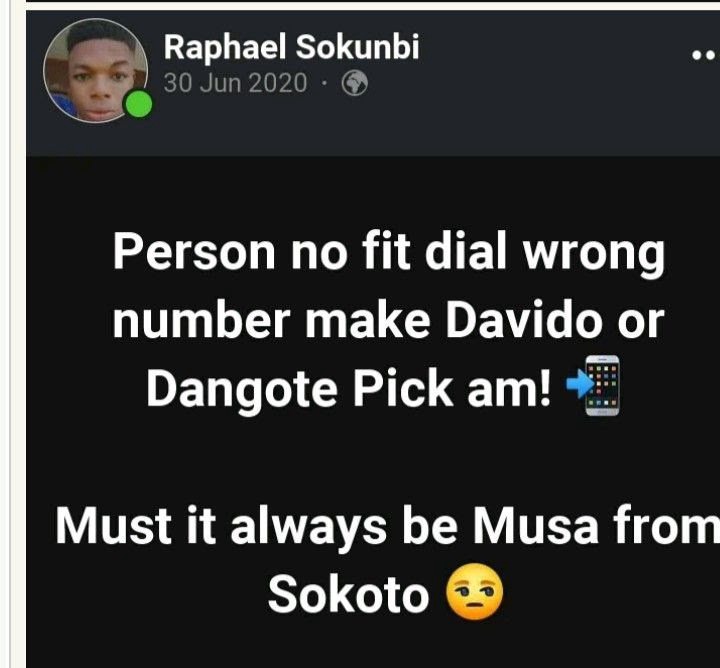Select the word Davido in the post

[523, 320]
